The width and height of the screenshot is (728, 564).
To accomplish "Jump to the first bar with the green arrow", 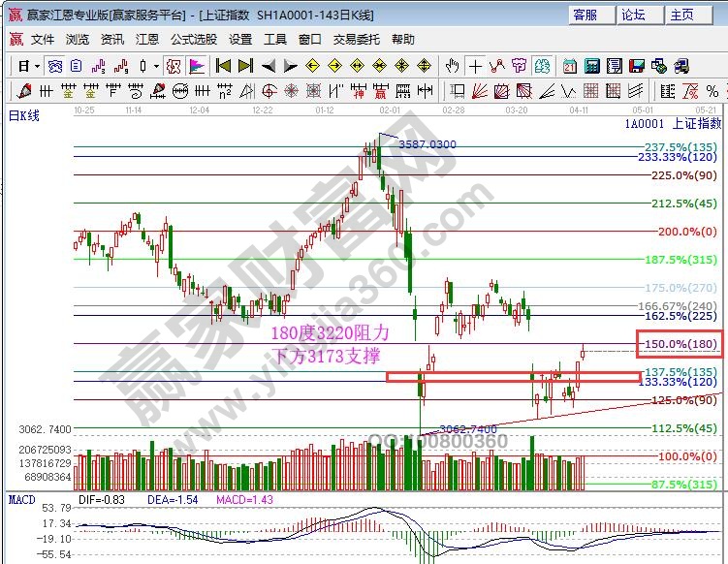I will [x=223, y=66].
